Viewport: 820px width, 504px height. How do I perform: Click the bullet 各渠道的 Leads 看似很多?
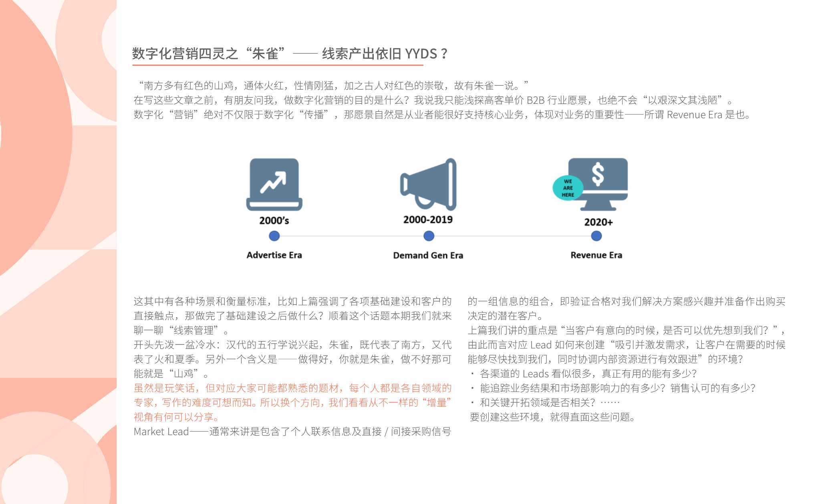583,373
